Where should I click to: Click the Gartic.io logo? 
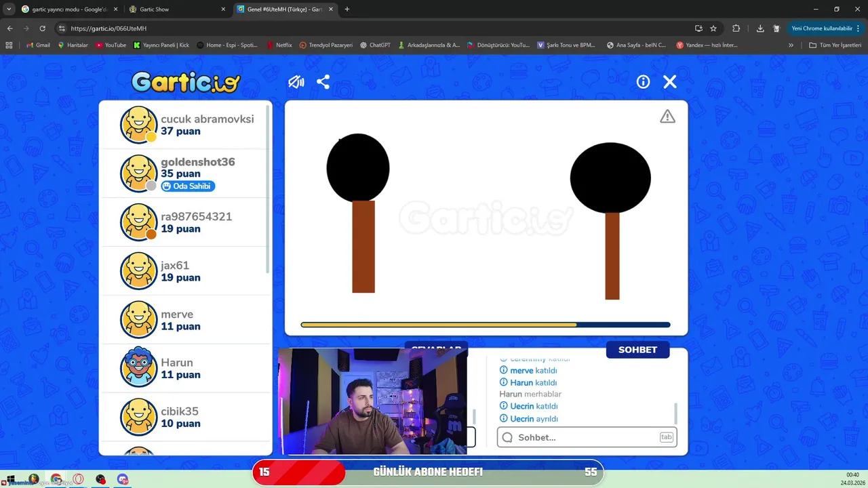pyautogui.click(x=186, y=82)
